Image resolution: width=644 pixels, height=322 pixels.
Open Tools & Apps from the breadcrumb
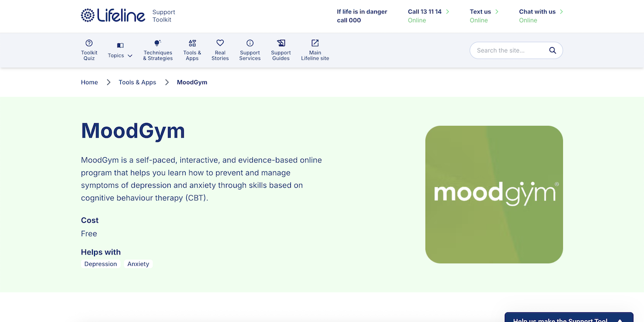tap(137, 82)
